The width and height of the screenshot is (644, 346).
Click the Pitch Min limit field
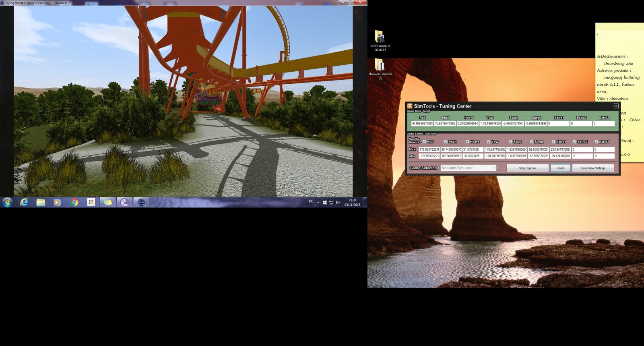click(451, 156)
